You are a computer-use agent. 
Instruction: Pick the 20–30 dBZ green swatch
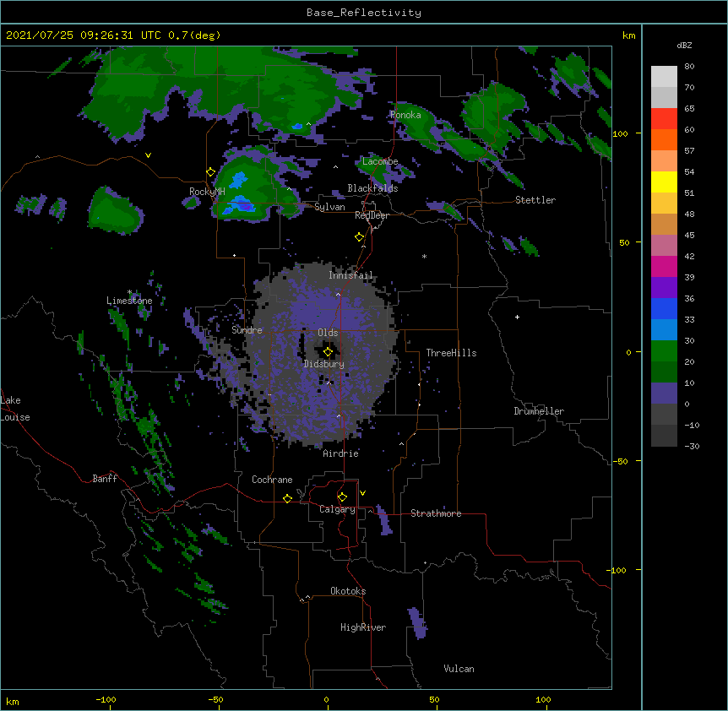point(664,351)
